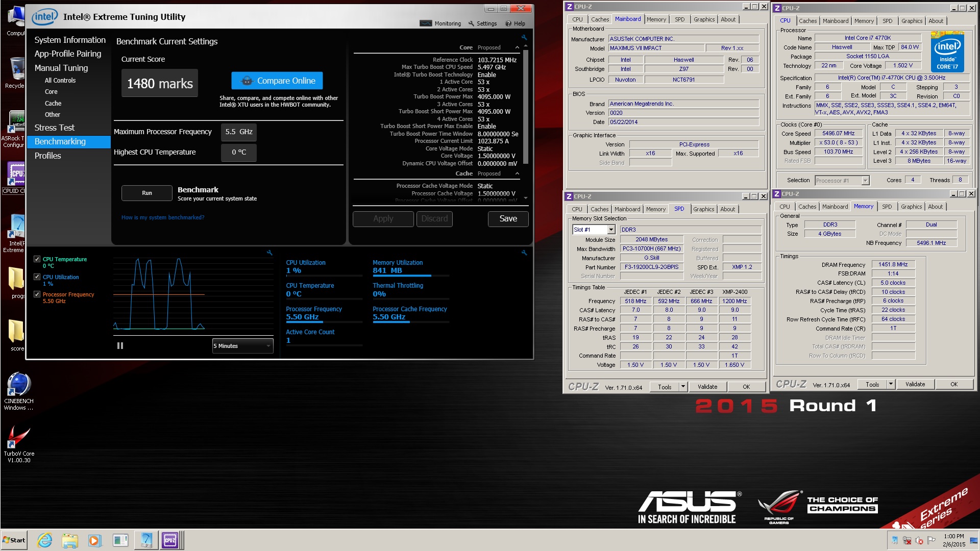The width and height of the screenshot is (980, 551).
Task: Open Stress Test in XTU sidebar
Action: coord(54,128)
